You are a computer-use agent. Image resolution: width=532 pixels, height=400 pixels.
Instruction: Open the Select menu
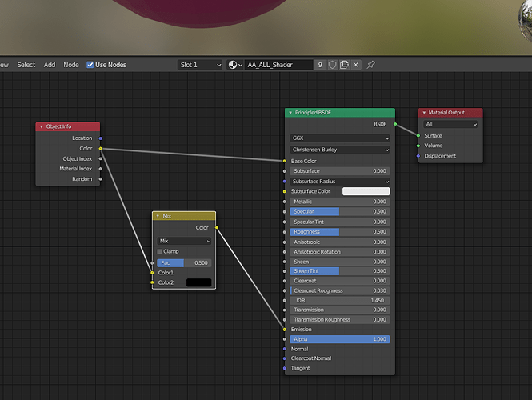click(x=26, y=65)
